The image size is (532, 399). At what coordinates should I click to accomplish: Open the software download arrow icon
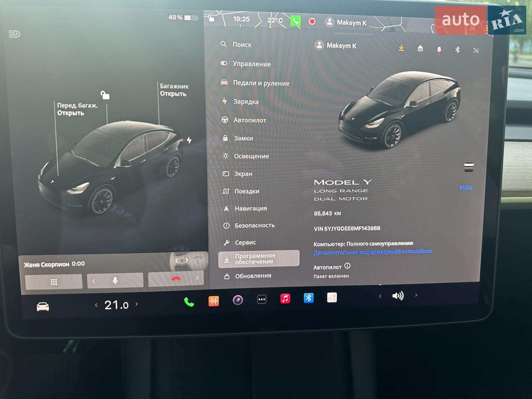click(x=401, y=48)
